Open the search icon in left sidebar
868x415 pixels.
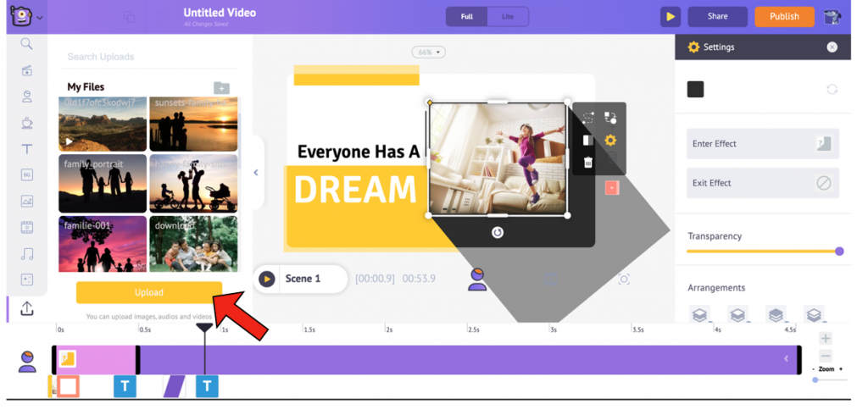(x=26, y=43)
